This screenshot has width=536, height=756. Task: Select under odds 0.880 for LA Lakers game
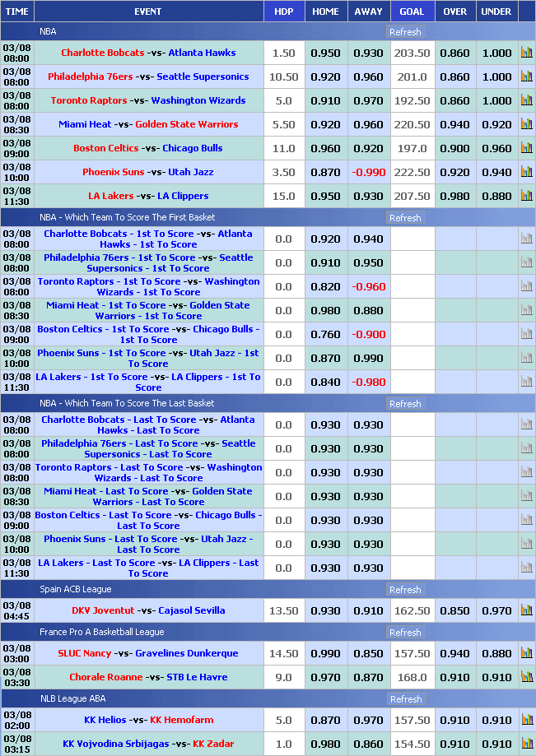tap(497, 197)
